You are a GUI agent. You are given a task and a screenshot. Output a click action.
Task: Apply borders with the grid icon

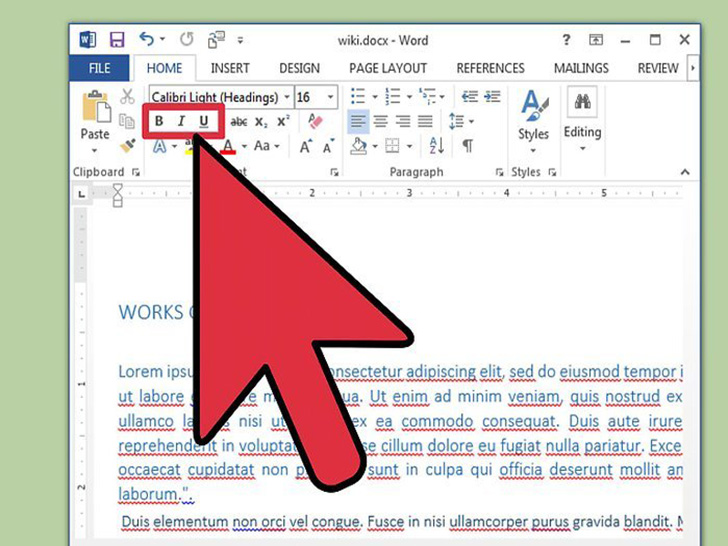pyautogui.click(x=392, y=146)
